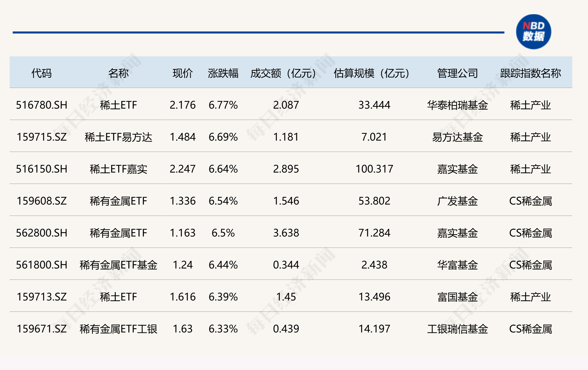Select fund code 516780.SH
Viewport: 588px width, 370px height.
click(42, 105)
